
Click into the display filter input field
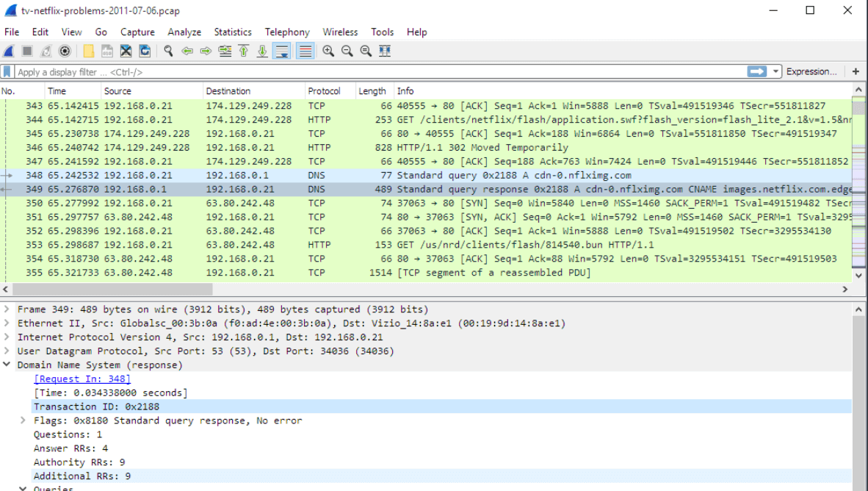(367, 72)
